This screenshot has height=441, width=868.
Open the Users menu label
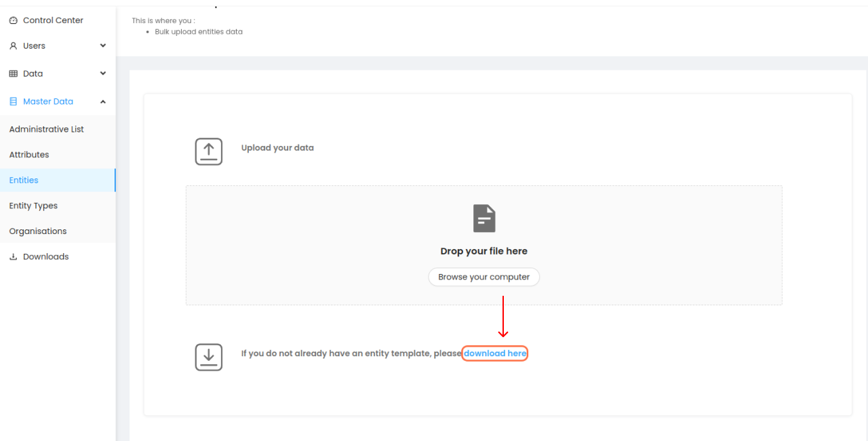pos(34,46)
